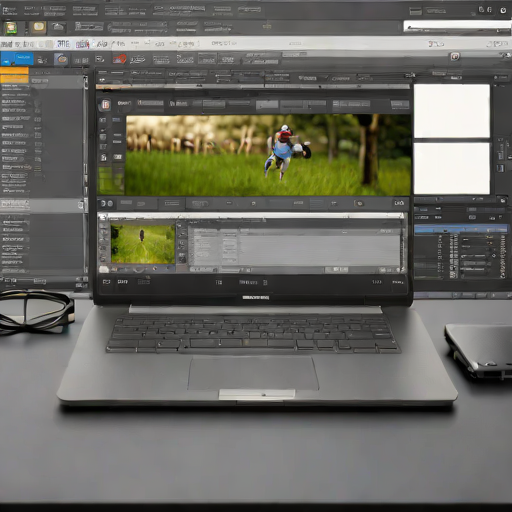The height and width of the screenshot is (512, 512).
Task: Select the blue highlighted button in the background window
Action: tap(17, 59)
